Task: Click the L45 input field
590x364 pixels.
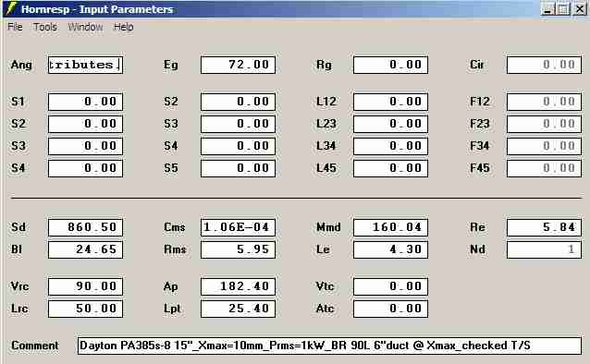Action: [x=390, y=168]
